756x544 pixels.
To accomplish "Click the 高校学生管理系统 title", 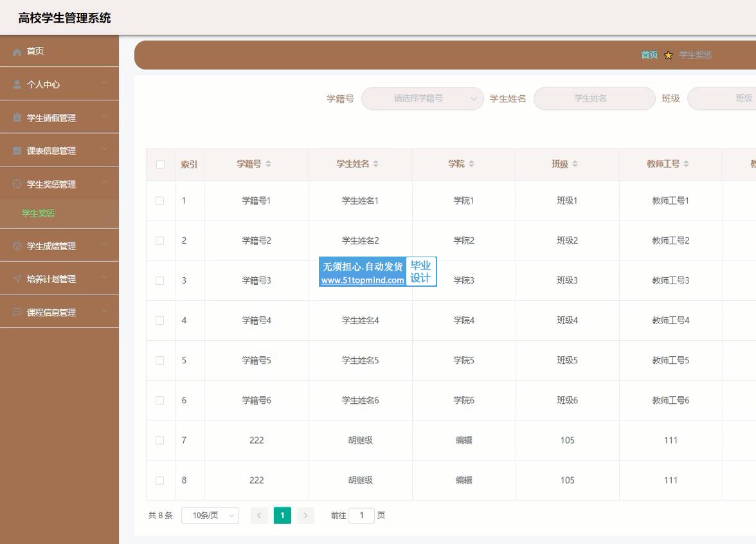I will (64, 18).
